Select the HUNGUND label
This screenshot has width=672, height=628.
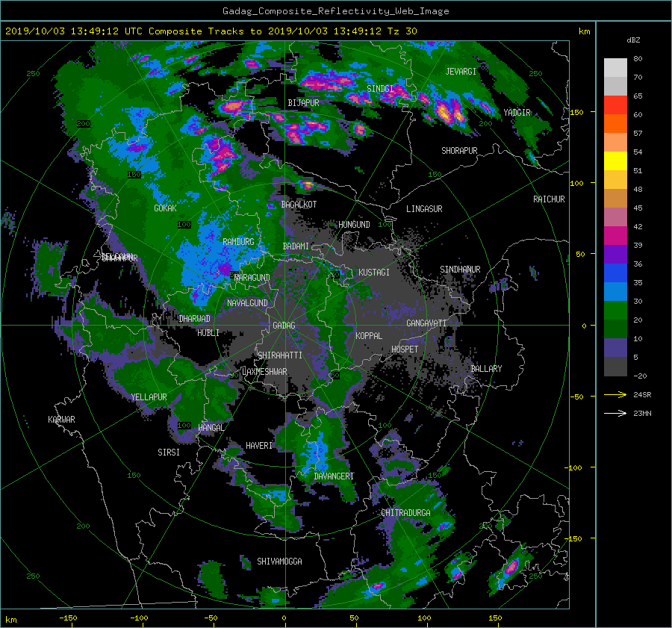[354, 225]
